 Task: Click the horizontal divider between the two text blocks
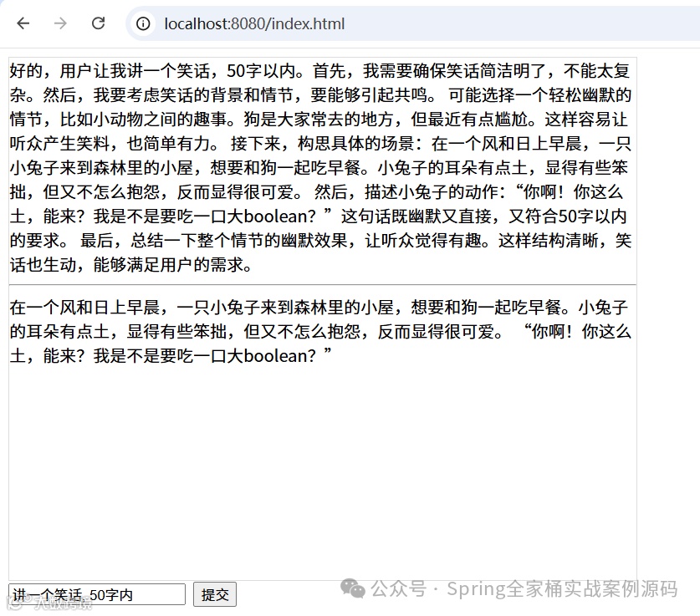(x=322, y=284)
